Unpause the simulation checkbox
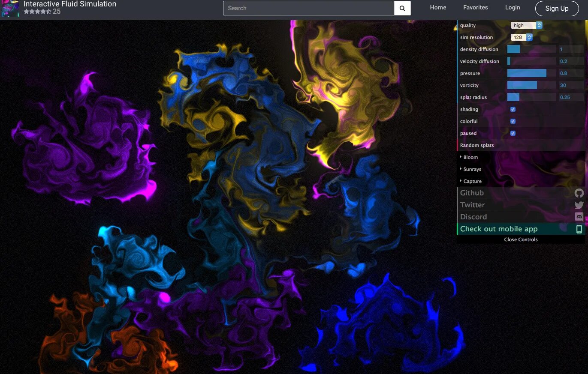Viewport: 588px width, 374px height. [x=513, y=133]
